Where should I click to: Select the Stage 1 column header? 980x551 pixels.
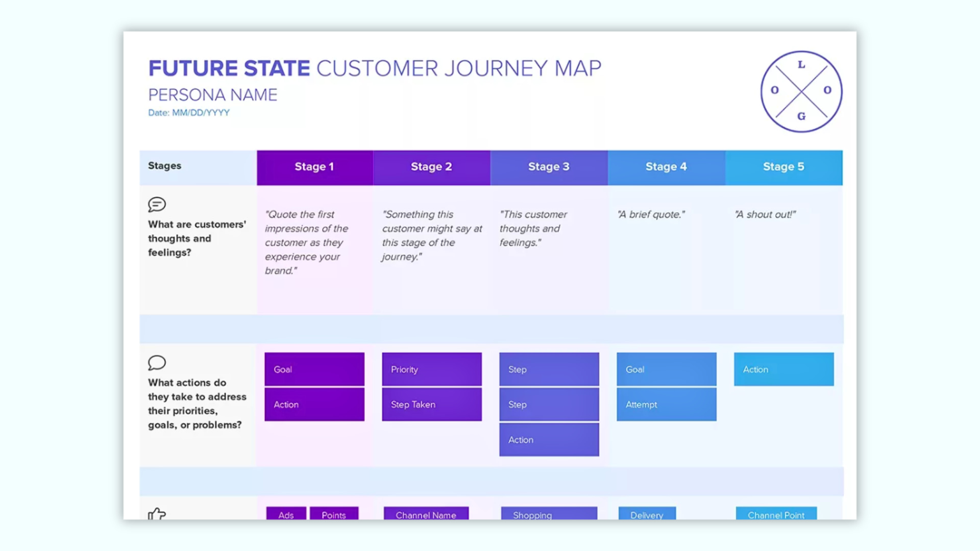(314, 167)
